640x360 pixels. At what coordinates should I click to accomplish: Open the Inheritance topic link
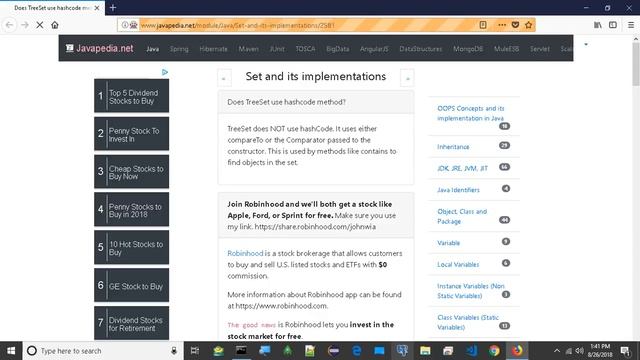pyautogui.click(x=453, y=147)
